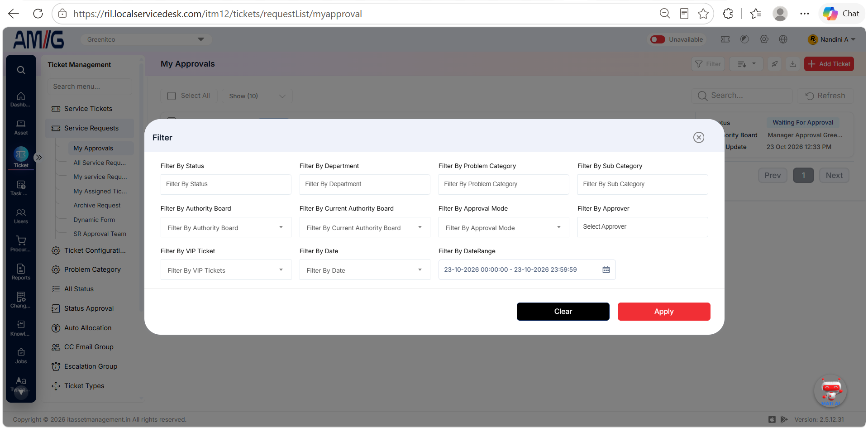
Task: Open Filter By Approval Mode dropdown
Action: click(x=504, y=227)
